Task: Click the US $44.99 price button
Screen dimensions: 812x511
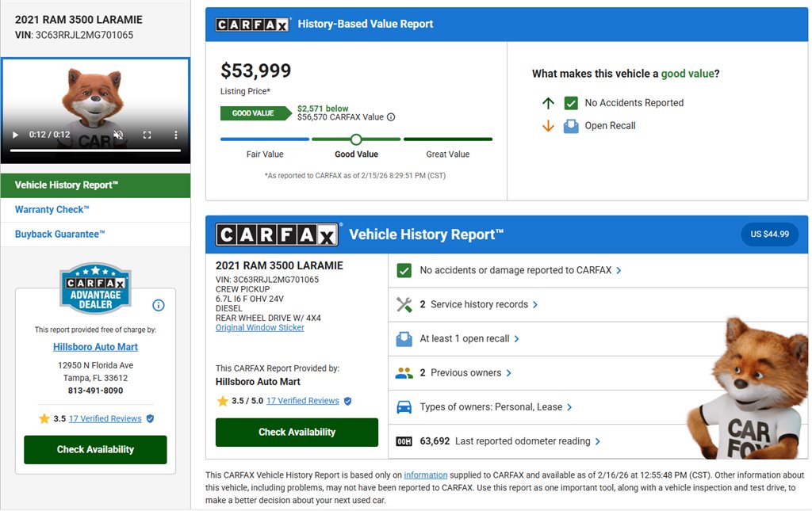Action: (x=769, y=234)
